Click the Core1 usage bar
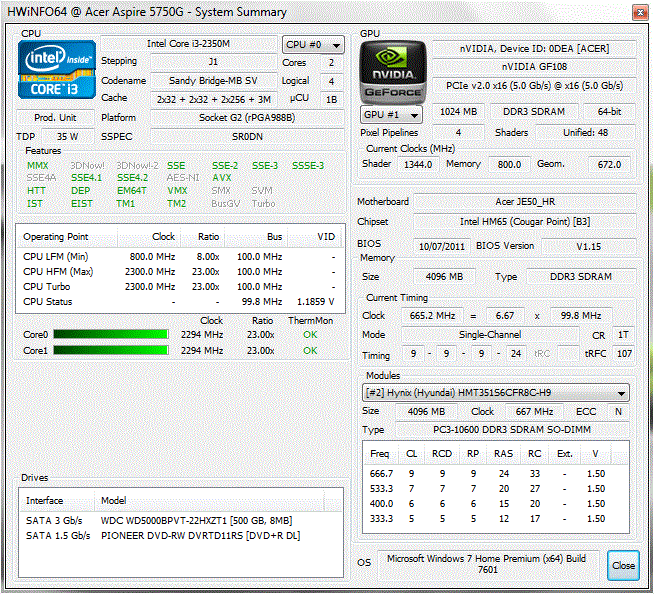 pyautogui.click(x=111, y=350)
